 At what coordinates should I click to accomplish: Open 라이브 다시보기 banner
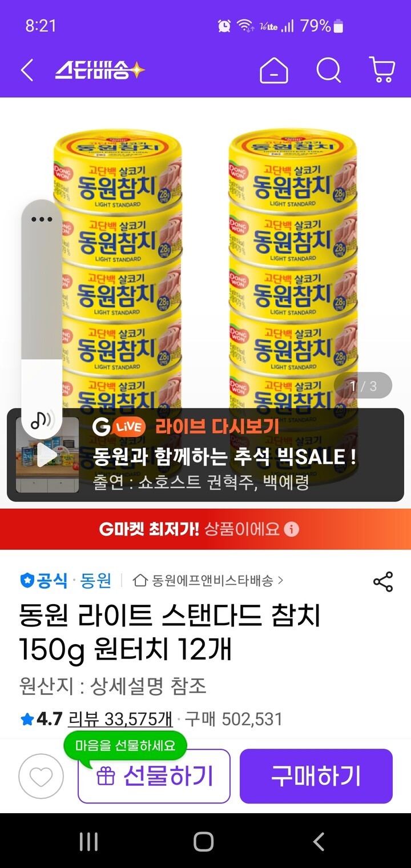pyautogui.click(x=205, y=455)
